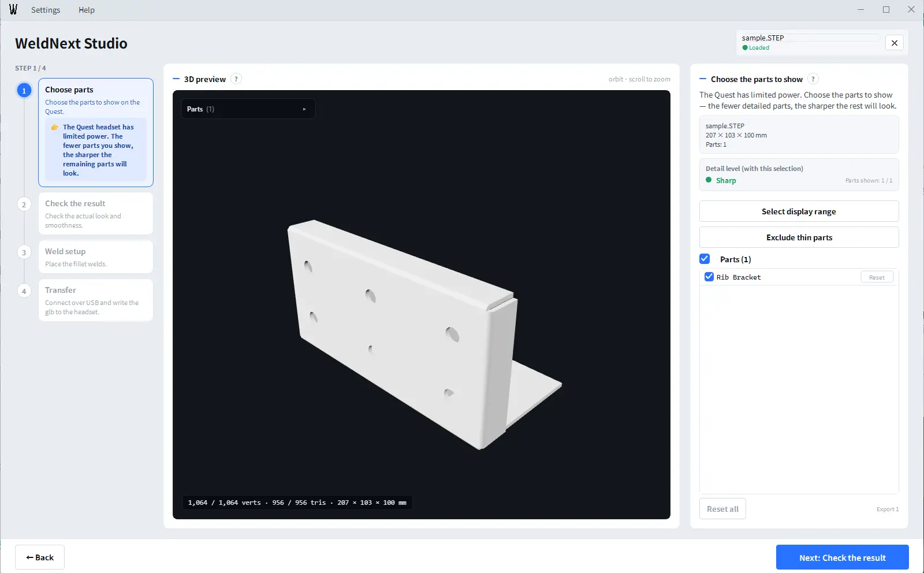Collapse the Choose the parts to show panel

pos(703,79)
